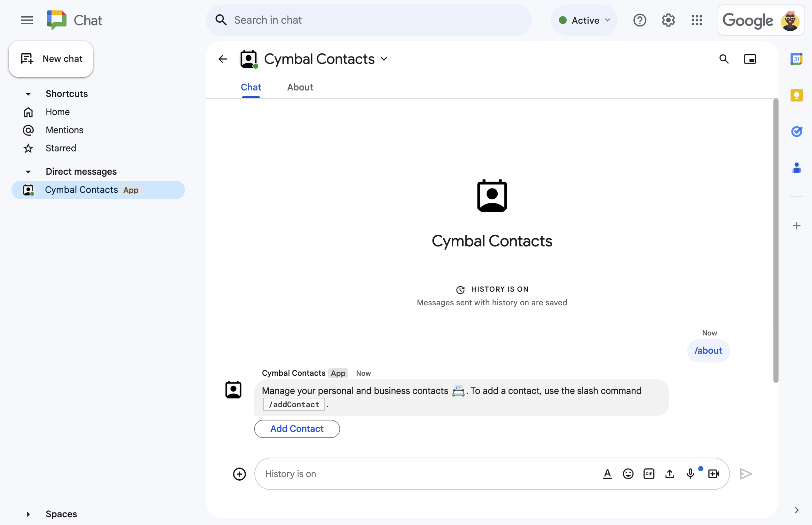Switch to the About tab
812x525 pixels.
(299, 87)
